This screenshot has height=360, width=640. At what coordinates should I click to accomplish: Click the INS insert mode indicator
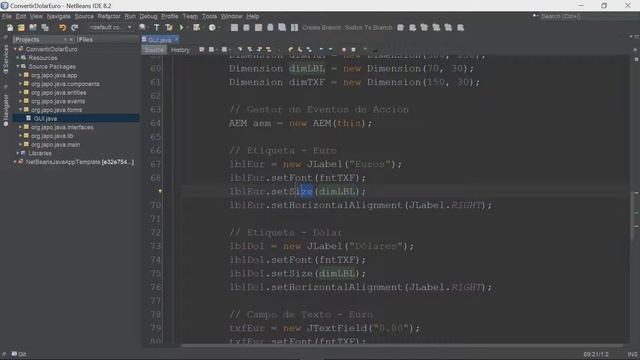(x=633, y=354)
